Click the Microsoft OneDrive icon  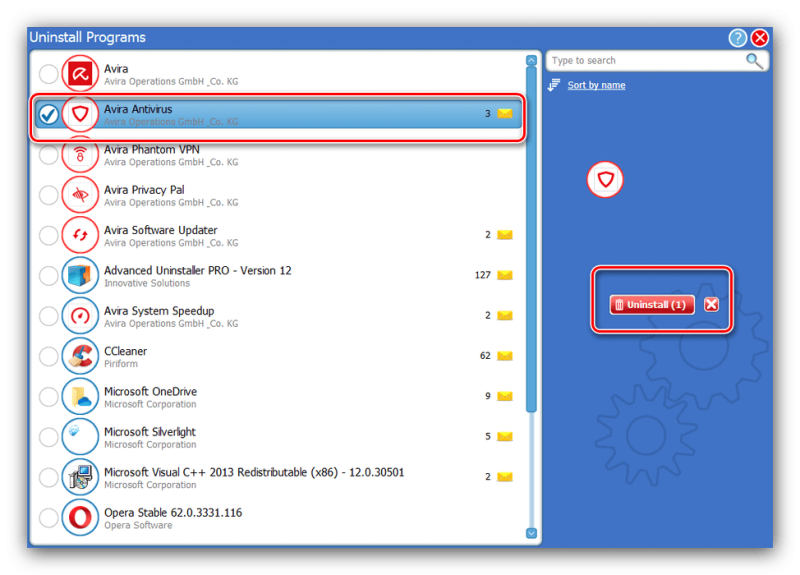80,396
